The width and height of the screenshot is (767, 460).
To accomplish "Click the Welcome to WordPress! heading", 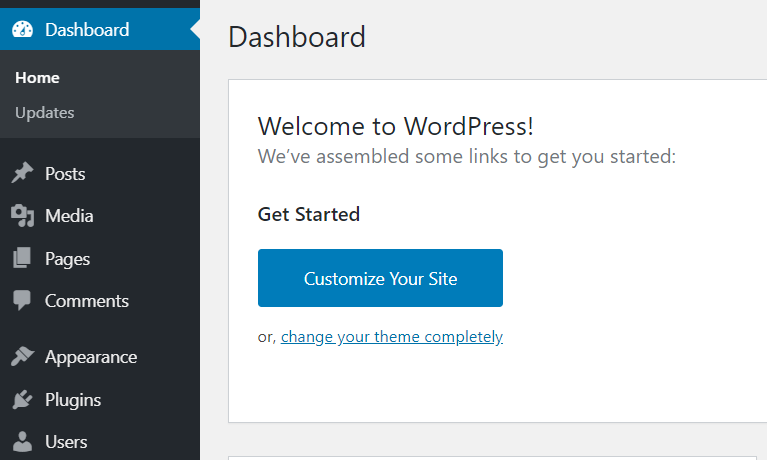I will click(396, 126).
